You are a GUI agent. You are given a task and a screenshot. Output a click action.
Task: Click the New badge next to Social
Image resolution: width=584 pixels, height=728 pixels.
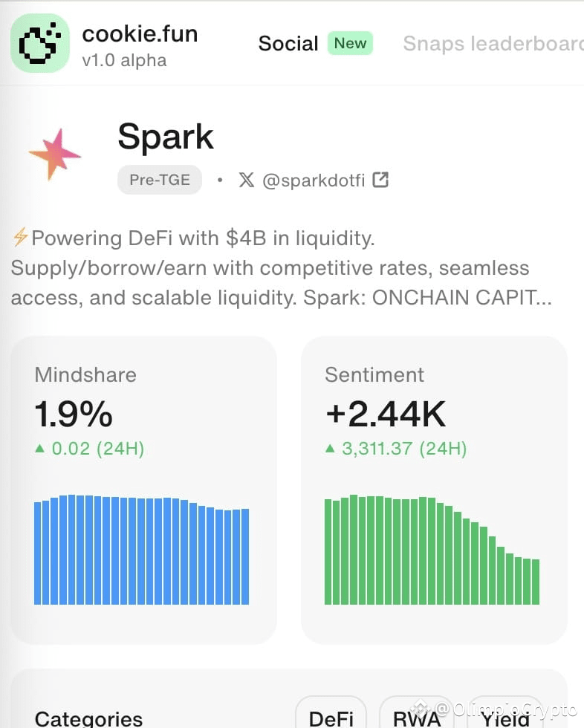point(350,43)
